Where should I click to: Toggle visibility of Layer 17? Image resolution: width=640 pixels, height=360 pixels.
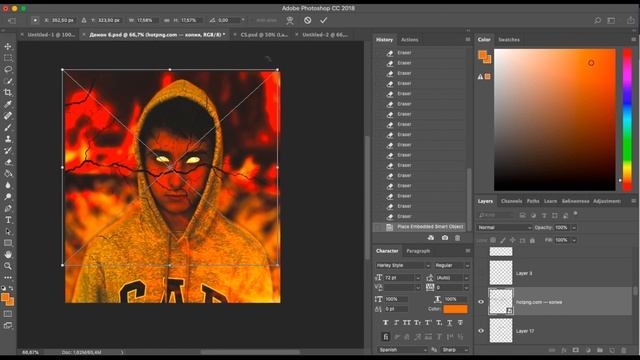coord(481,331)
